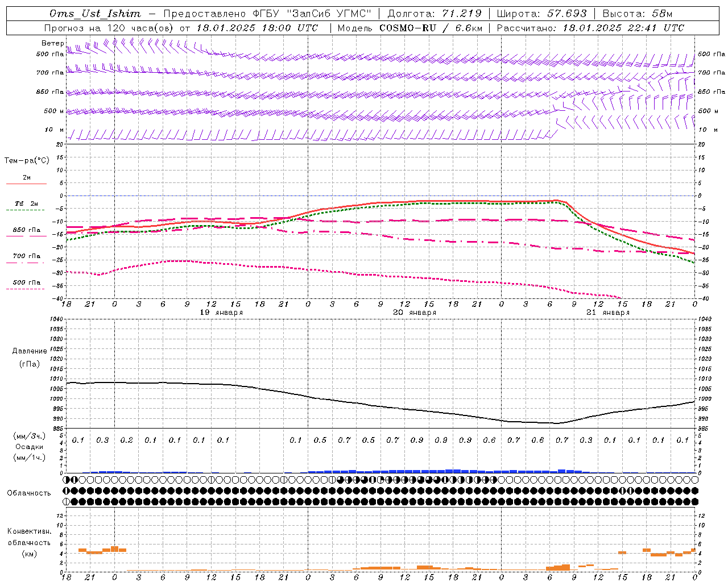Click the Ветер wind panel label
The height and width of the screenshot is (582, 728).
click(x=53, y=43)
